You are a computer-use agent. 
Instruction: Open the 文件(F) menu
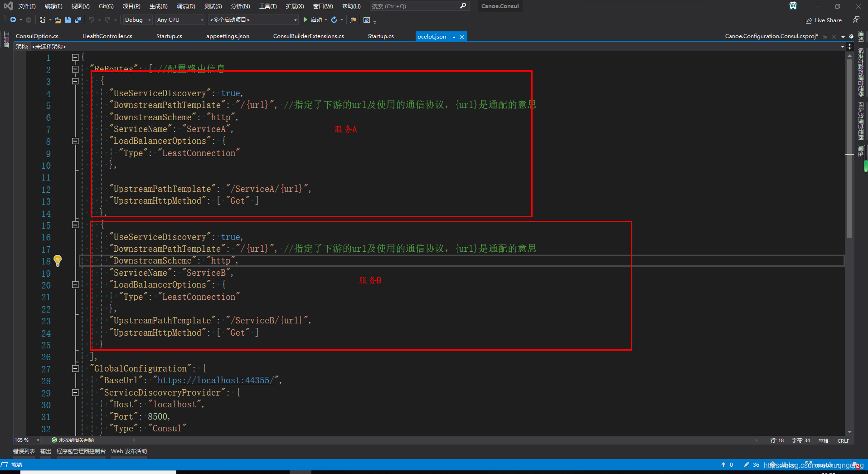pos(27,6)
